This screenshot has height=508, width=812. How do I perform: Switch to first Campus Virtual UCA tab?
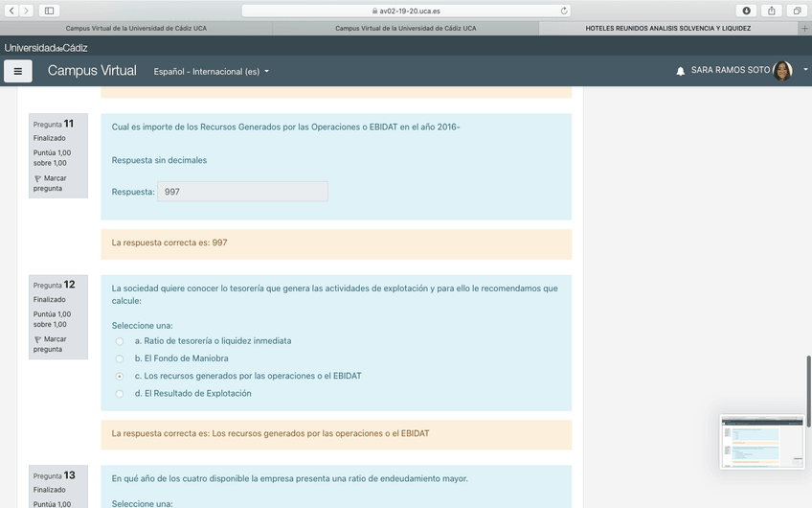[136, 29]
